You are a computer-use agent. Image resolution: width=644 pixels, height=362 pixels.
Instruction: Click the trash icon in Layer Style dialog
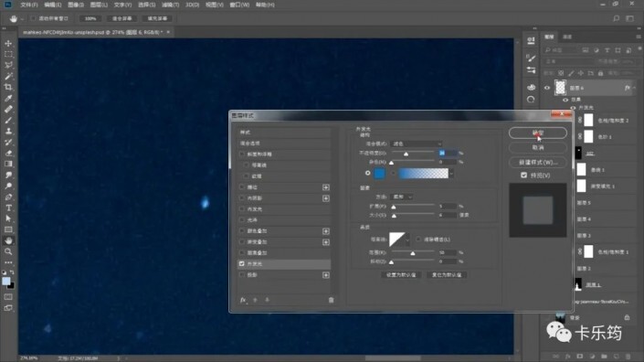click(331, 300)
